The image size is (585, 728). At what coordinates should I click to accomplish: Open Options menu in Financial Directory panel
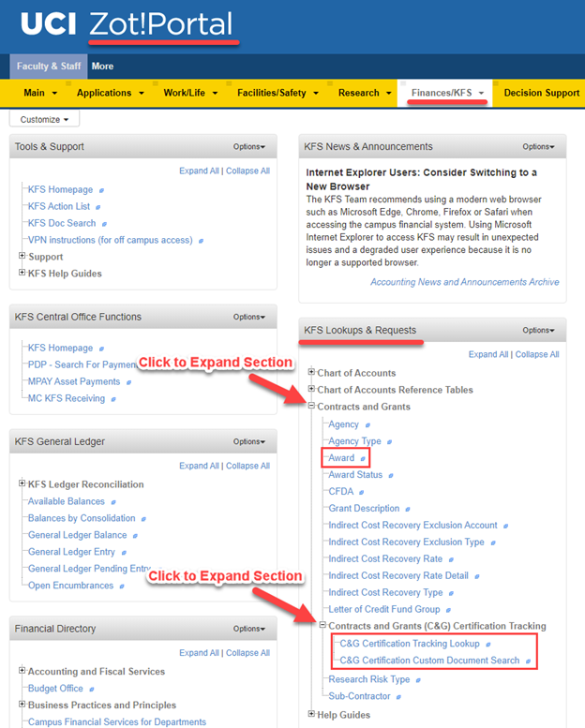(249, 629)
